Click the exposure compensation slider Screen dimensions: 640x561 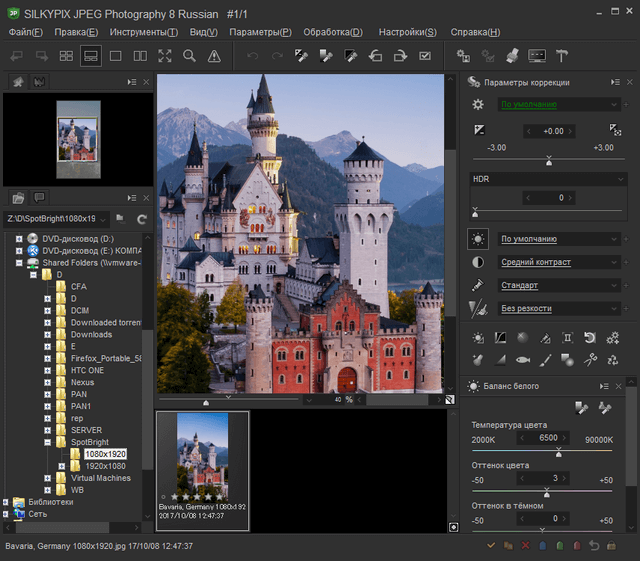pyautogui.click(x=548, y=160)
